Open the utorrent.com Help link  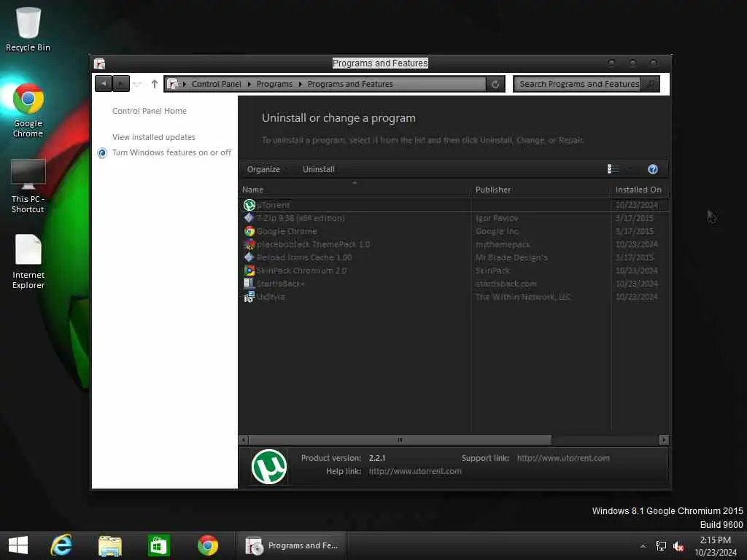pyautogui.click(x=415, y=472)
